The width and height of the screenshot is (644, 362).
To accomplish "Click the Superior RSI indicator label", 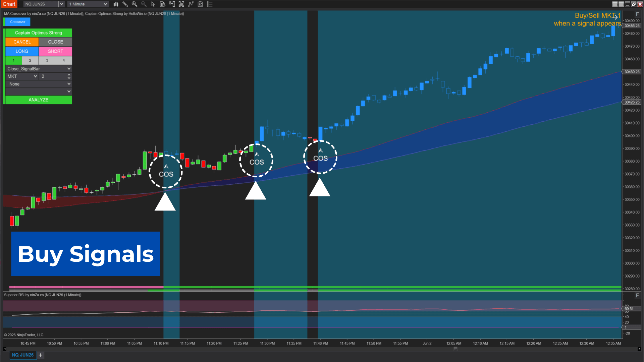I will [x=43, y=295].
